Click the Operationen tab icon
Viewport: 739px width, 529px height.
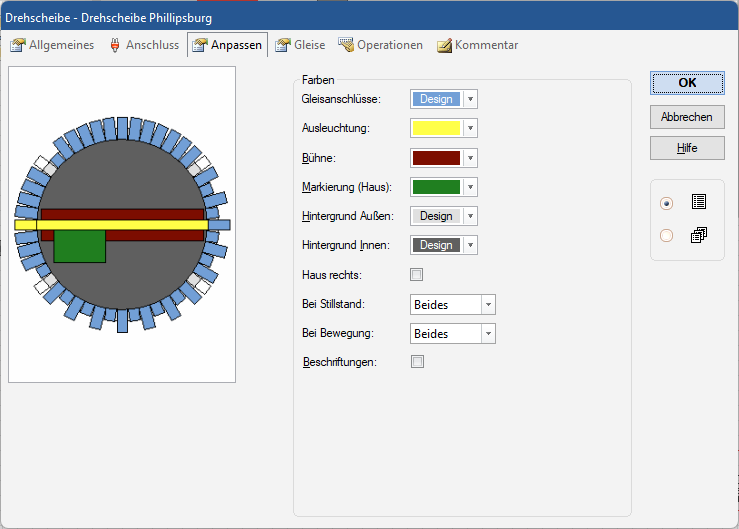(x=346, y=45)
